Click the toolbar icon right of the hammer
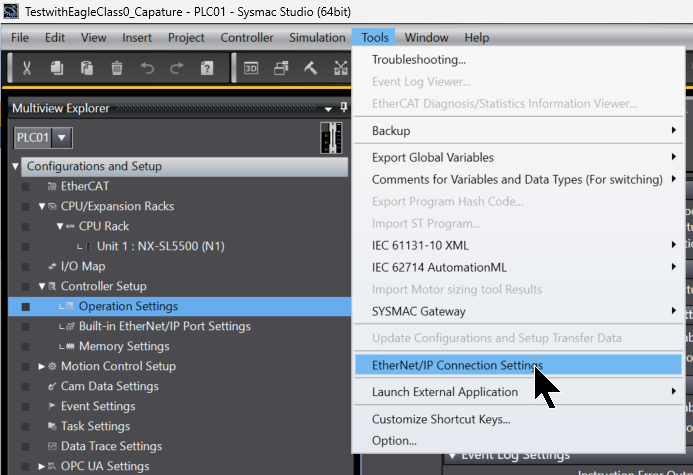The image size is (693, 475). [341, 68]
